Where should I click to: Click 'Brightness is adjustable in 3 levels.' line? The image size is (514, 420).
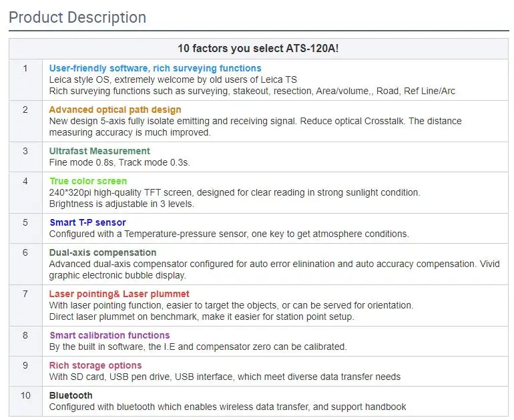tap(121, 204)
